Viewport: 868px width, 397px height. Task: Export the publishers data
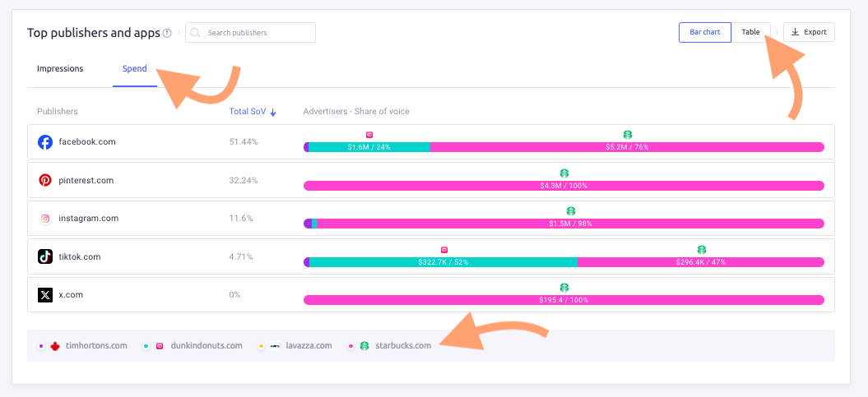[x=809, y=32]
